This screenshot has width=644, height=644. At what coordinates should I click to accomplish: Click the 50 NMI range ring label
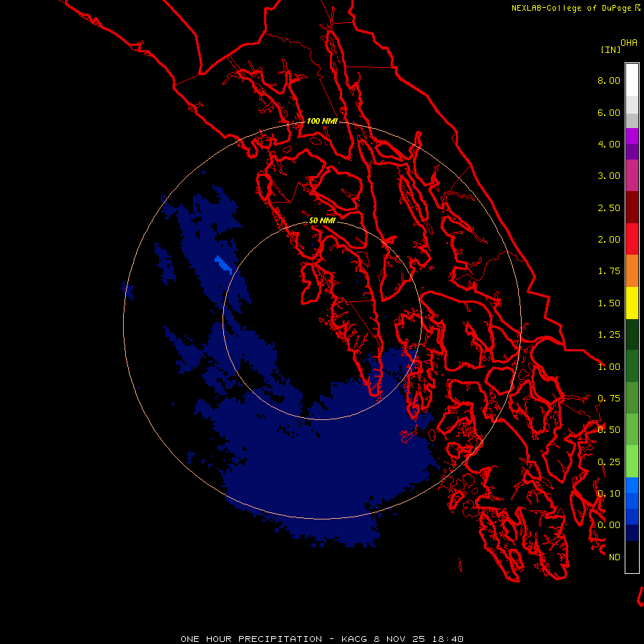(x=322, y=221)
